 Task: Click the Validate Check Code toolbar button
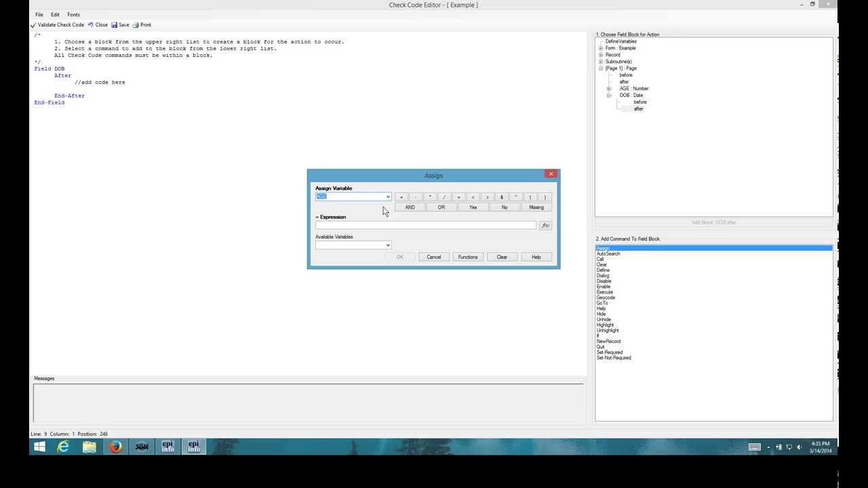(57, 24)
